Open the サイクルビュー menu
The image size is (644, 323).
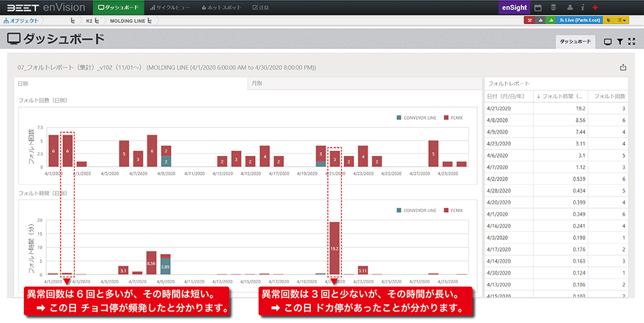tap(169, 7)
